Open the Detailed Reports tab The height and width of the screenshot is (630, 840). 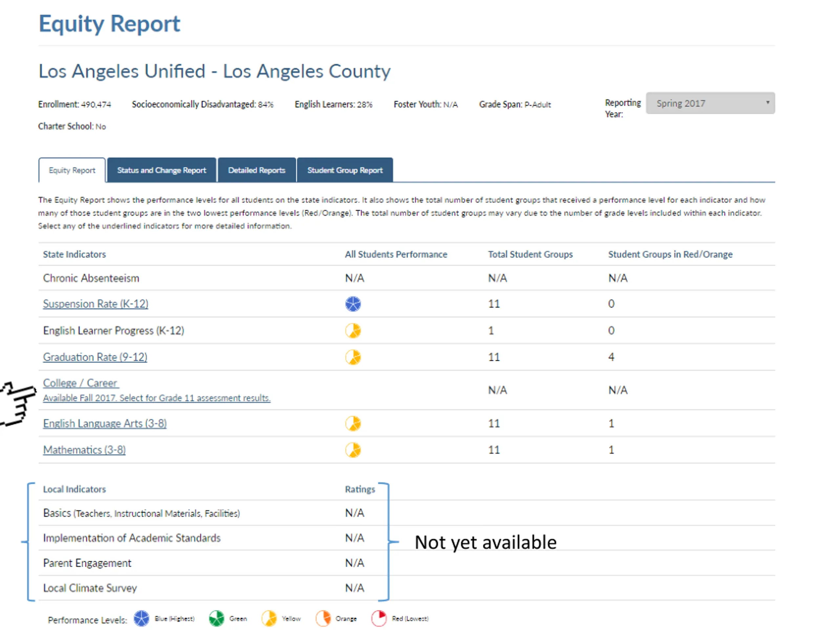click(256, 170)
